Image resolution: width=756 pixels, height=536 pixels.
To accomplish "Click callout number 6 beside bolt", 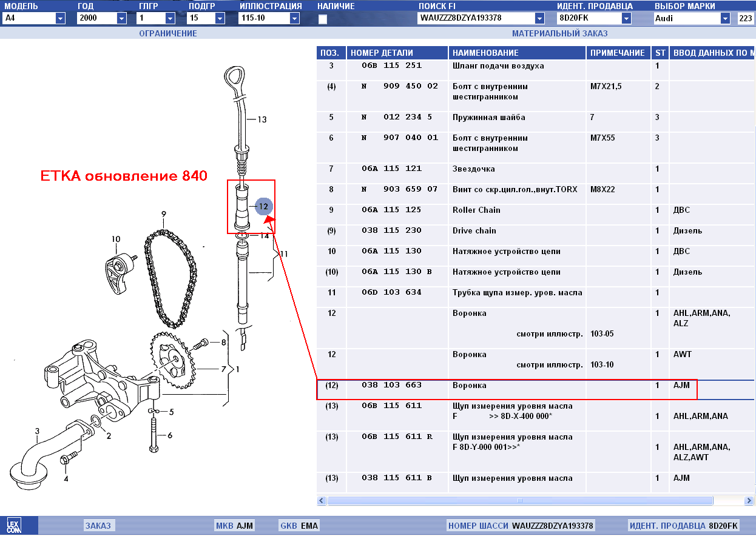I will point(170,435).
